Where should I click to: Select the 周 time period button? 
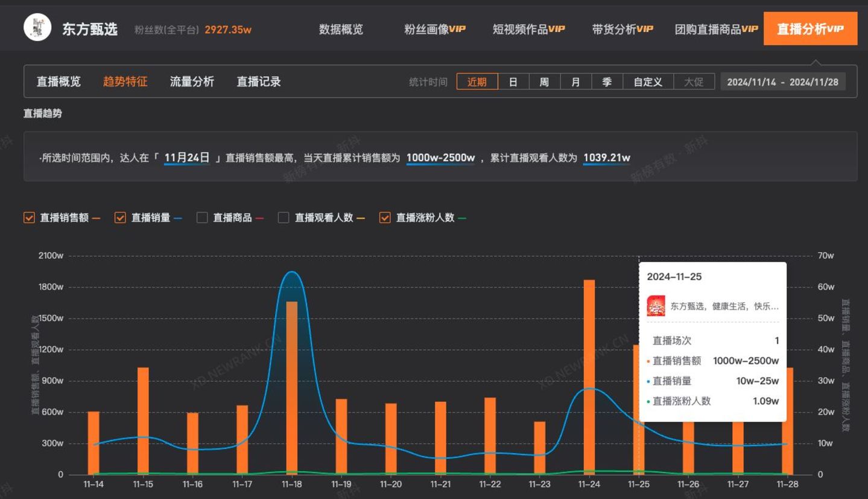click(544, 82)
